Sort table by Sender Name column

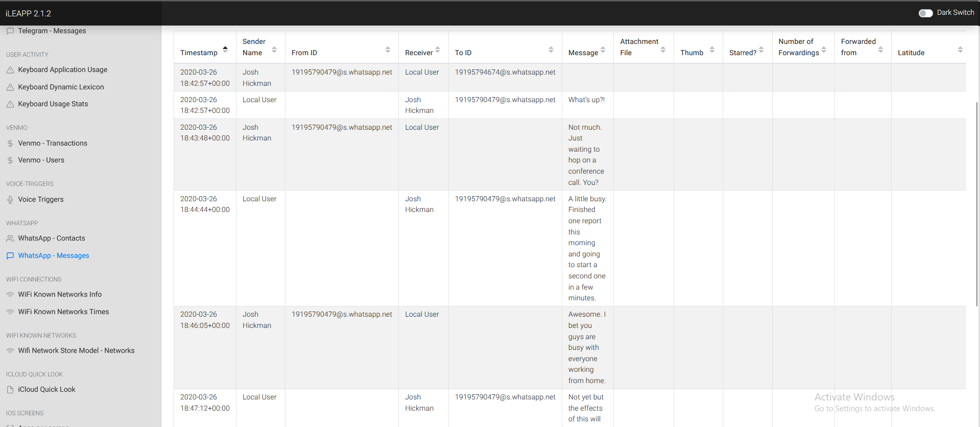tap(260, 48)
